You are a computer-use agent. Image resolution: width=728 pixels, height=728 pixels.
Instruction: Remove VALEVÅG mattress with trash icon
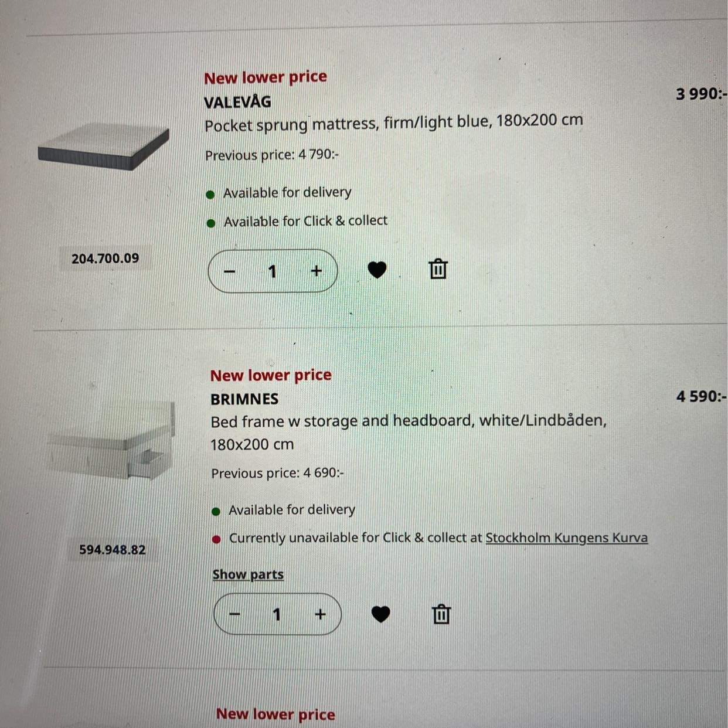point(438,269)
